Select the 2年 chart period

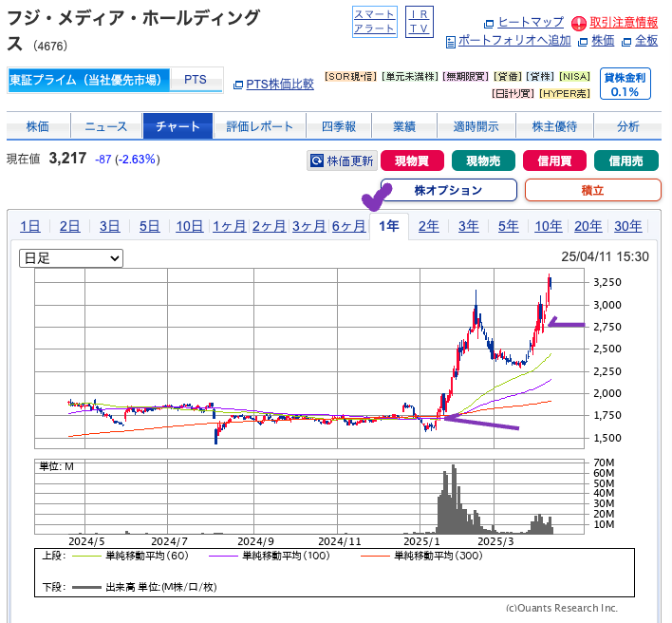(x=429, y=226)
